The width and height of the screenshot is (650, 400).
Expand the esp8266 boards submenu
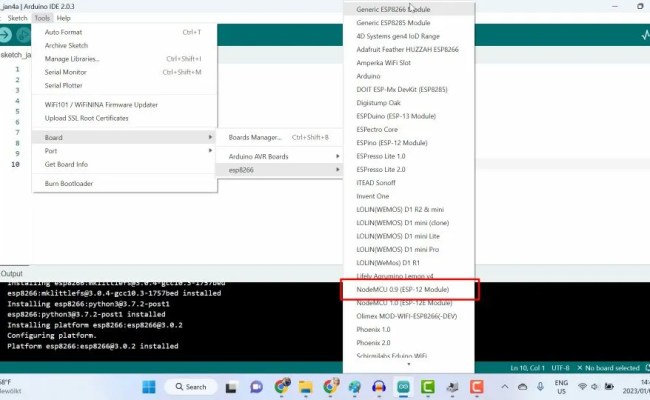(279, 170)
